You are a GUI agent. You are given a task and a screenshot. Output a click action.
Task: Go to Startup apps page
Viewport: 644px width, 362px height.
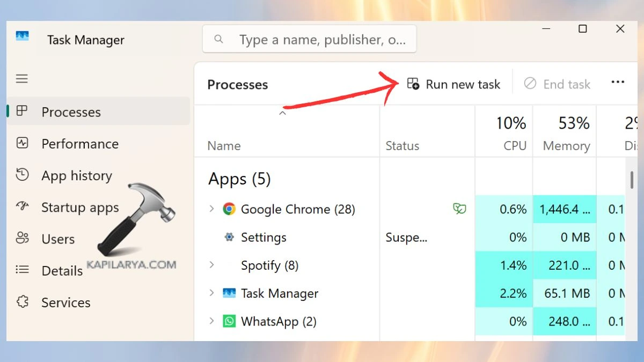(x=80, y=208)
